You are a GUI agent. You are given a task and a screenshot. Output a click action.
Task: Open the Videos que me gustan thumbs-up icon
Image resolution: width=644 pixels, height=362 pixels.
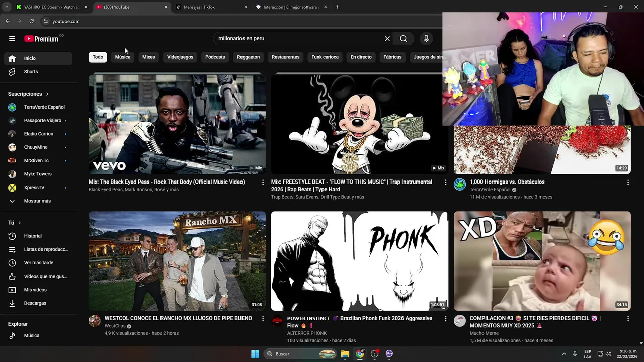pos(12,276)
